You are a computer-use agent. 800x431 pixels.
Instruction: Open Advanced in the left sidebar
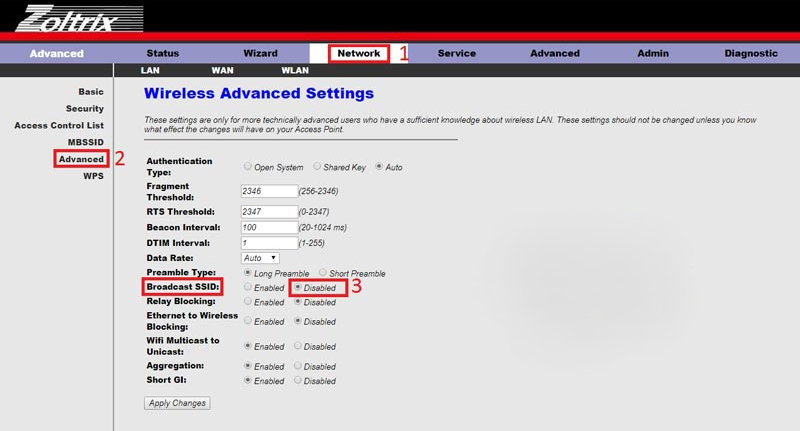click(81, 159)
